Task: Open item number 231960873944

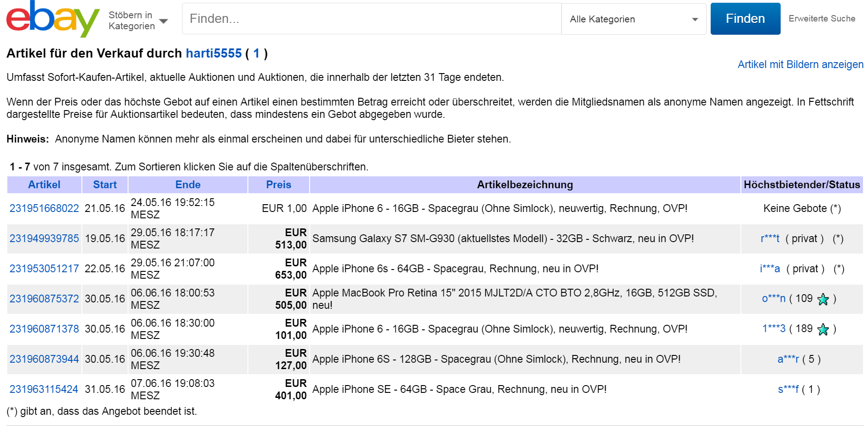Action: [x=44, y=359]
